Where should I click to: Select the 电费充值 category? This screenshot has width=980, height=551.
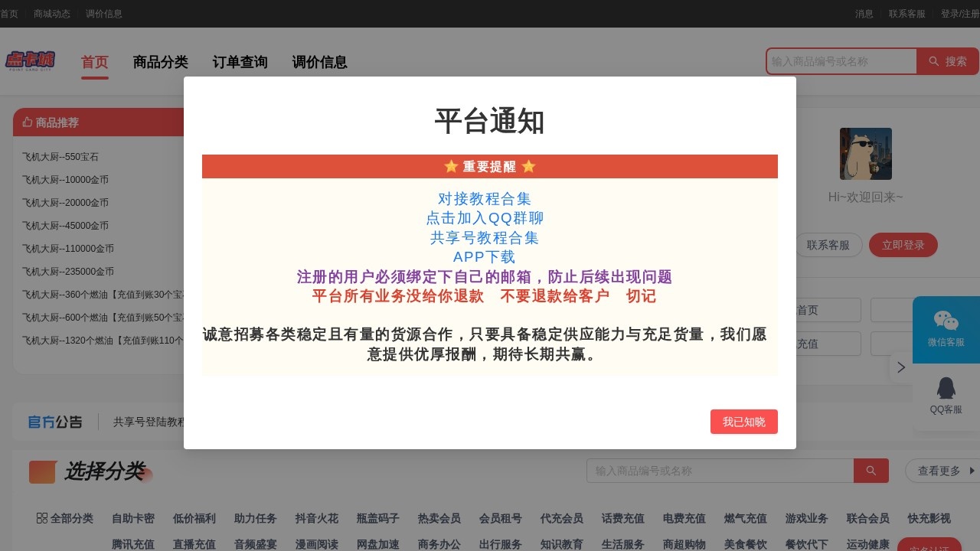(684, 518)
